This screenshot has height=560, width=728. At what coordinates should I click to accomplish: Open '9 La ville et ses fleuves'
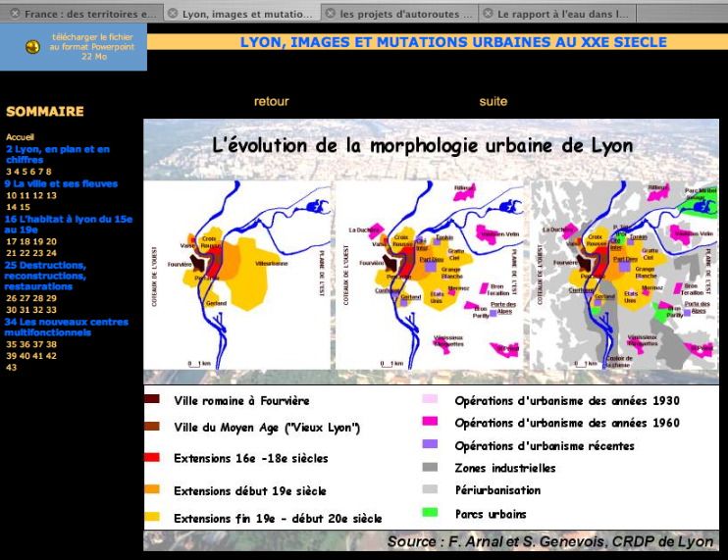pos(61,183)
